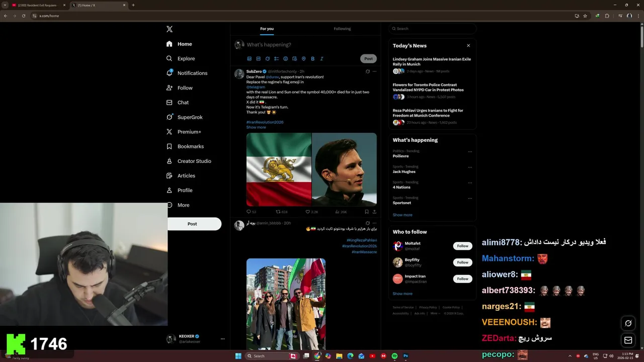The height and width of the screenshot is (362, 644).
Task: Click the Premium+ sidebar icon
Action: (170, 132)
